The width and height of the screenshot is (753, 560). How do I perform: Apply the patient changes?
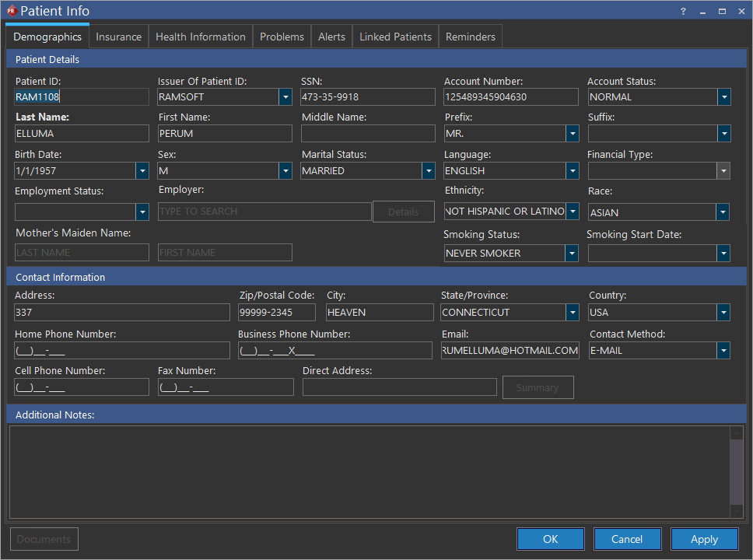[x=704, y=539]
